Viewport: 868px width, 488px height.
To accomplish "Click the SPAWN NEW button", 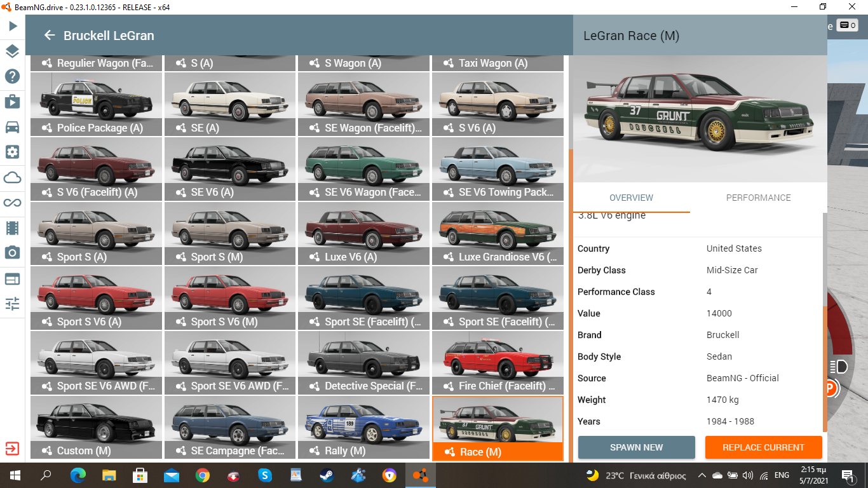I will [x=636, y=447].
